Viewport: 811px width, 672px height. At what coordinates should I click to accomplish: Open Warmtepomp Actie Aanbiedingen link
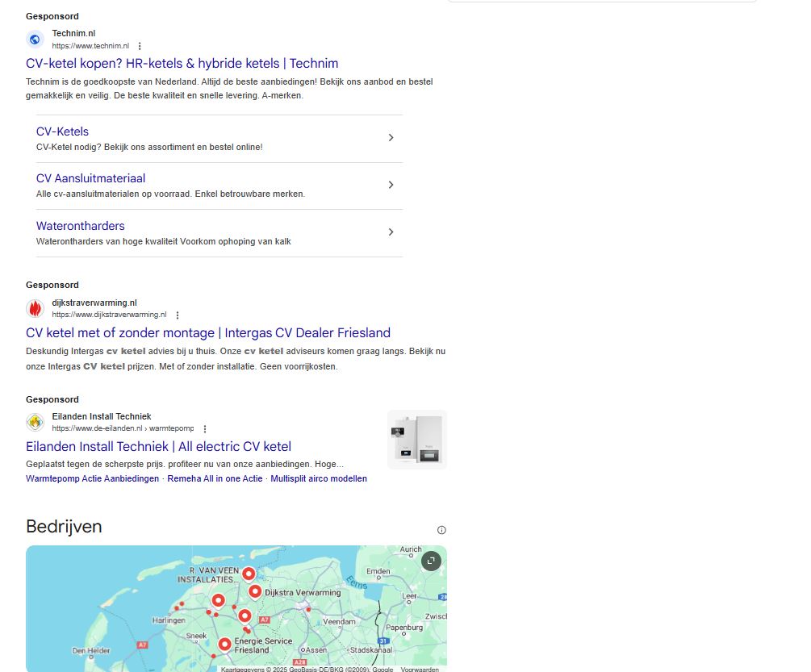(93, 478)
